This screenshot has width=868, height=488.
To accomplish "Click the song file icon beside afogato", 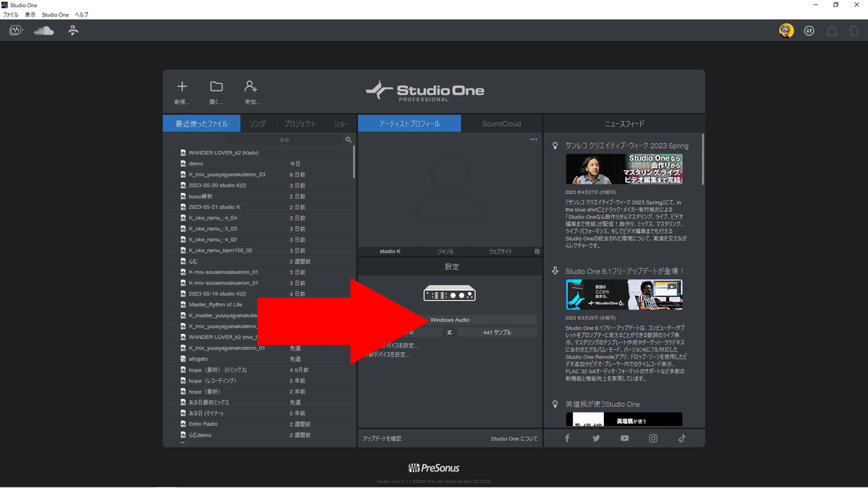I will tap(183, 359).
